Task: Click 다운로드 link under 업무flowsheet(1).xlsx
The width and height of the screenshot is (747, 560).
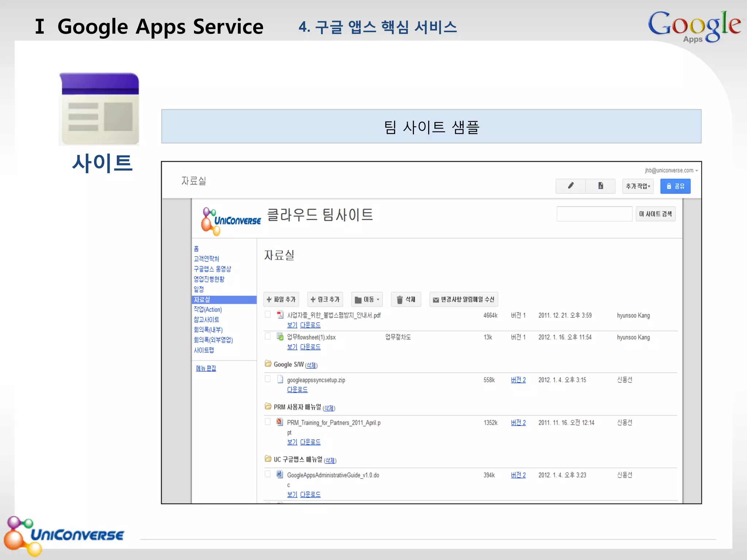Action: 310,347
